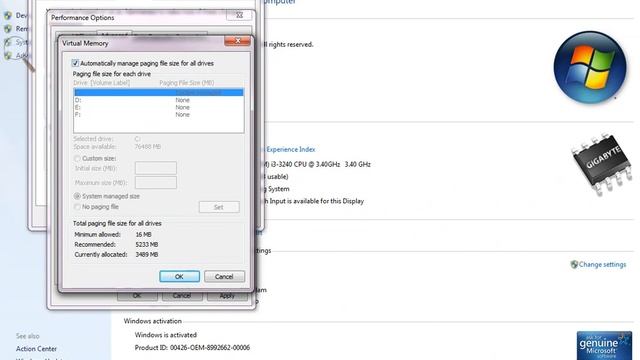This screenshot has height=360, width=640.
Task: Click the Recommended value 5233 MB
Action: [147, 244]
